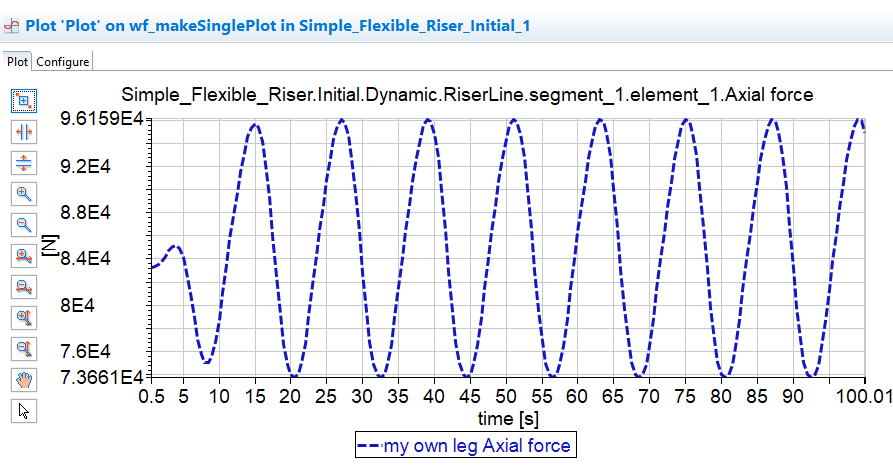Select the zoom-to-rectangle tool
Screen dimensions: 893x468
[x=25, y=100]
